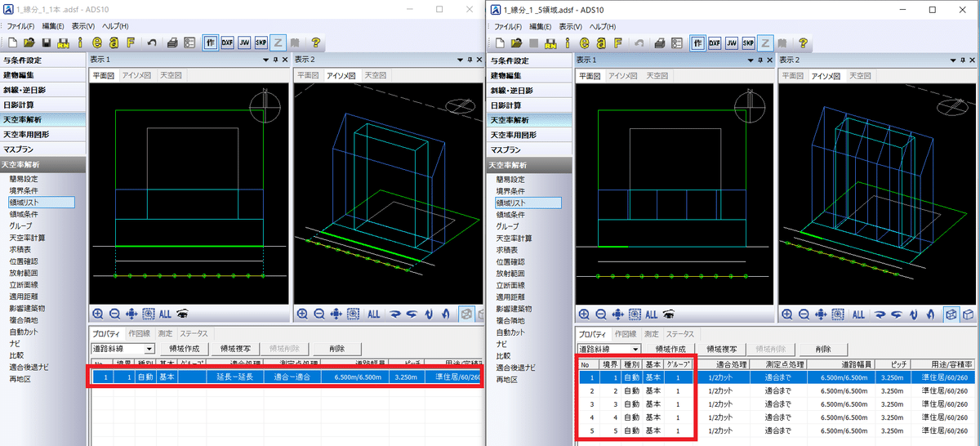Zoom out on left window 表示1 view

[x=114, y=314]
